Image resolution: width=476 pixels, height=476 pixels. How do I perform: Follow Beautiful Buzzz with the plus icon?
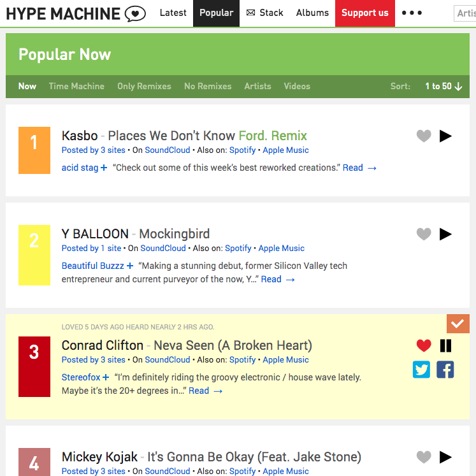130,266
